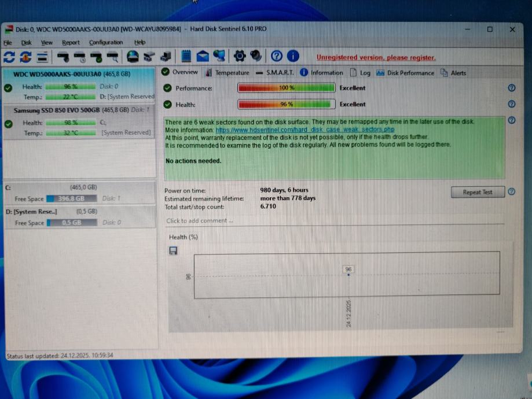Click the blue notepad report icon
This screenshot has height=399, width=532.
186,56
